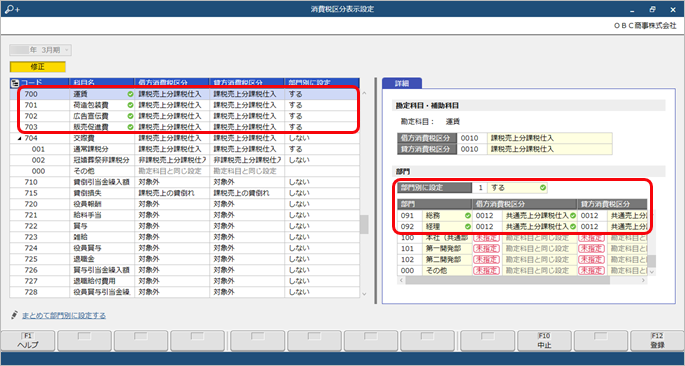
Task: Select the 701 荷造包装費 row
Action: coord(185,105)
